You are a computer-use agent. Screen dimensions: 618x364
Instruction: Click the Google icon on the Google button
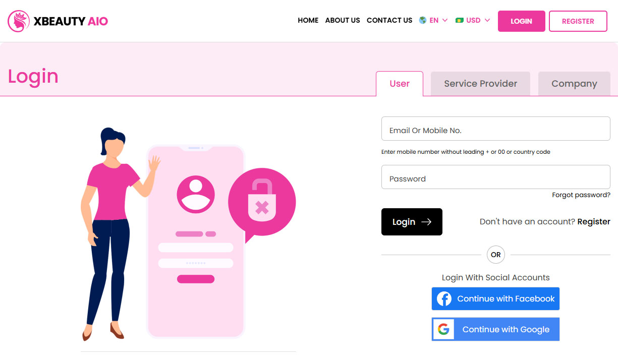coord(444,329)
